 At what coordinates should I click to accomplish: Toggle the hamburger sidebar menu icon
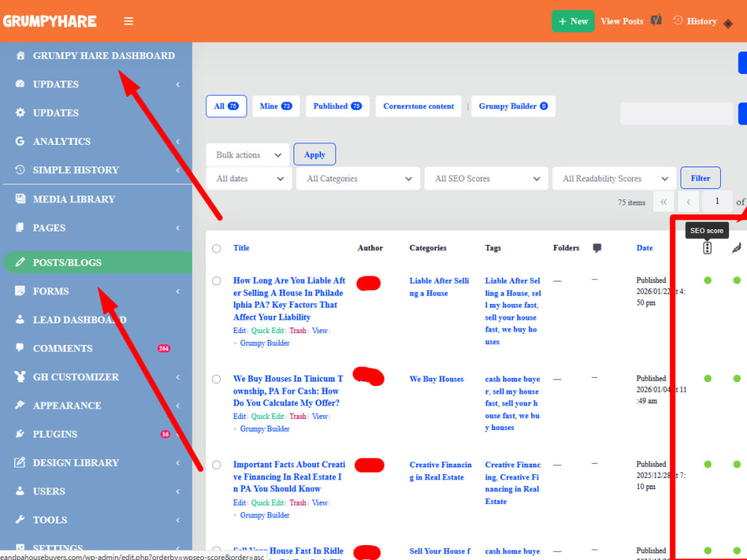click(x=128, y=22)
